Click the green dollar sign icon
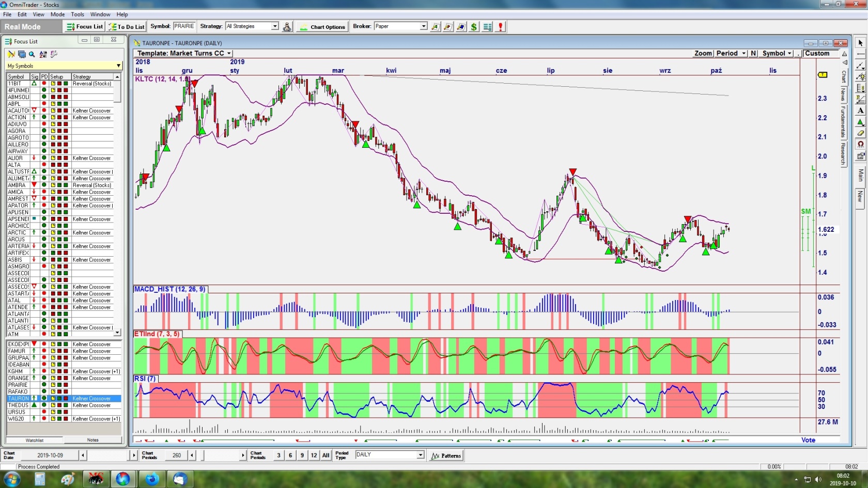Screen dimensions: 868x488 [474, 26]
